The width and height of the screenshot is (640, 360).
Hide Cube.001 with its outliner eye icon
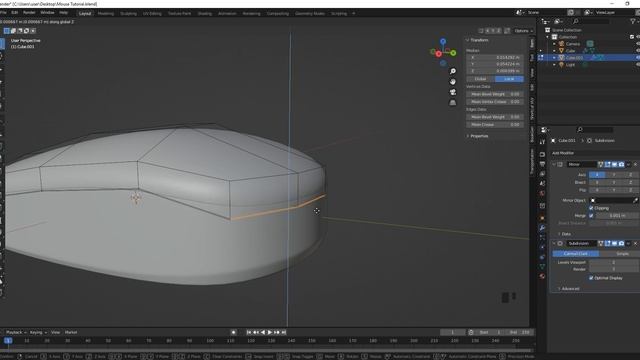(638, 58)
